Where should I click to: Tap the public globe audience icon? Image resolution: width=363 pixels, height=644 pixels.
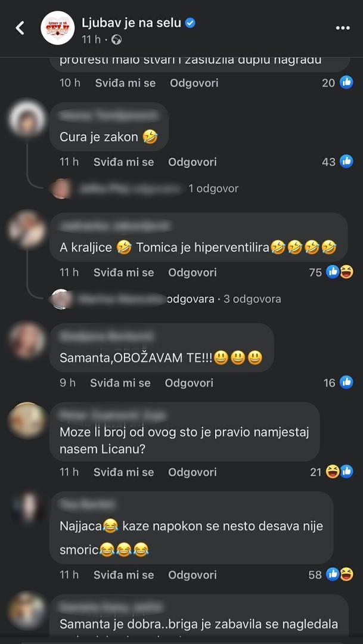(117, 40)
